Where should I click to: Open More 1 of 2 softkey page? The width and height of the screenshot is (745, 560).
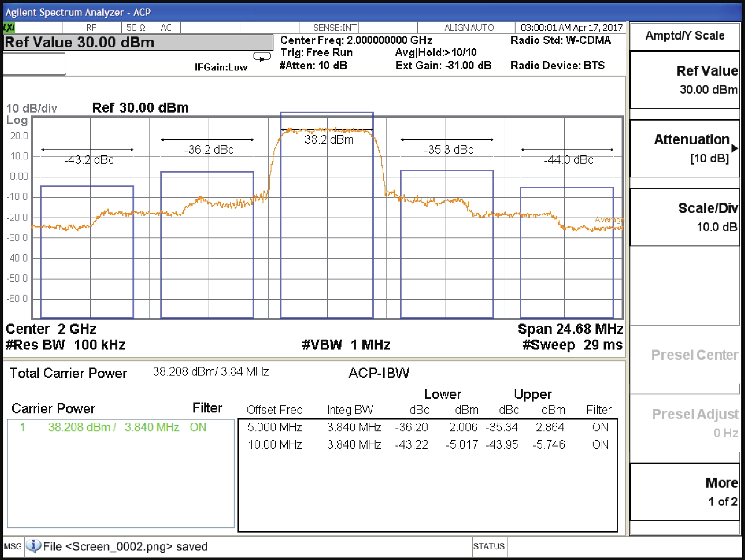click(685, 492)
